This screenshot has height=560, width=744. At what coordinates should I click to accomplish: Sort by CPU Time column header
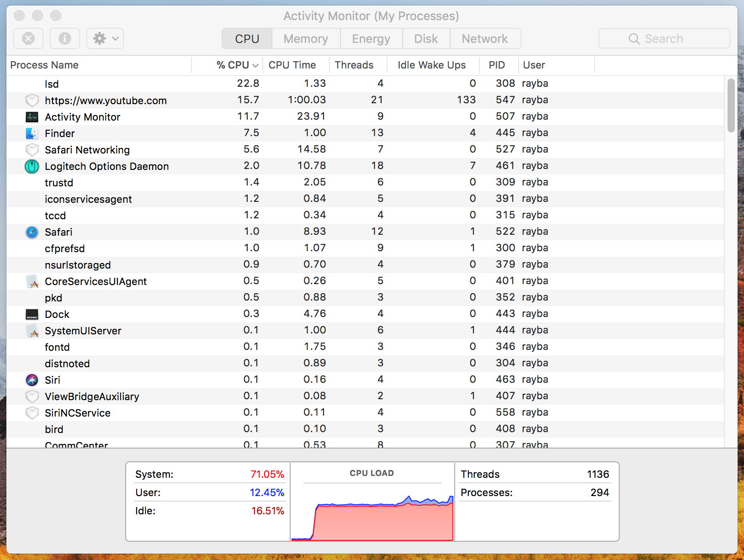pos(297,65)
